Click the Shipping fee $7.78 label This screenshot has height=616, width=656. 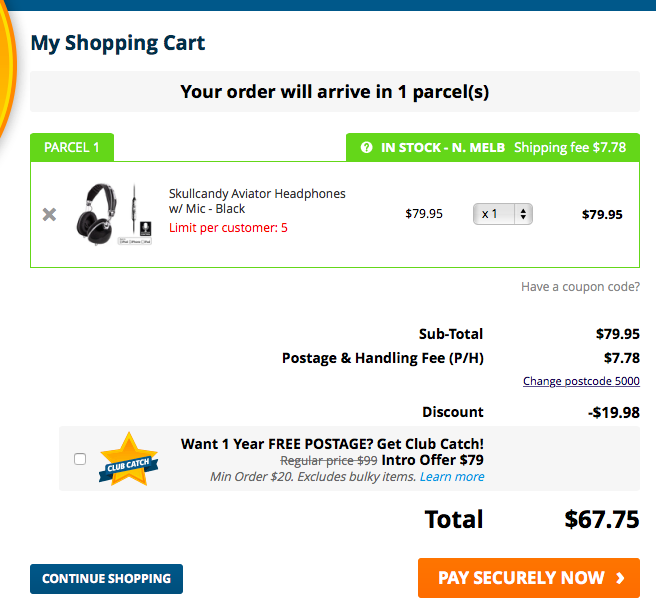[570, 148]
